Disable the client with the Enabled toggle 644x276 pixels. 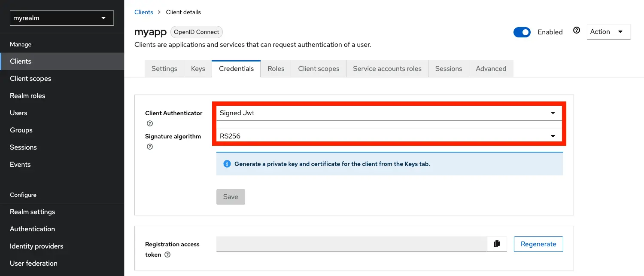pyautogui.click(x=522, y=32)
